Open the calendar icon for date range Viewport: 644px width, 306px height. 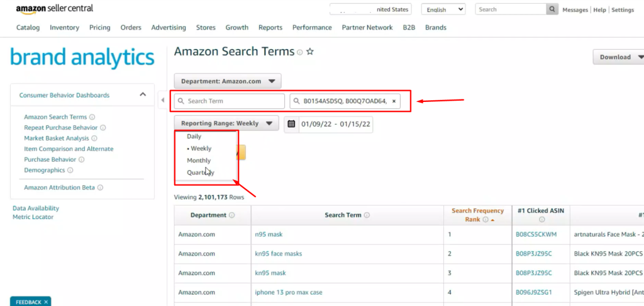click(291, 124)
